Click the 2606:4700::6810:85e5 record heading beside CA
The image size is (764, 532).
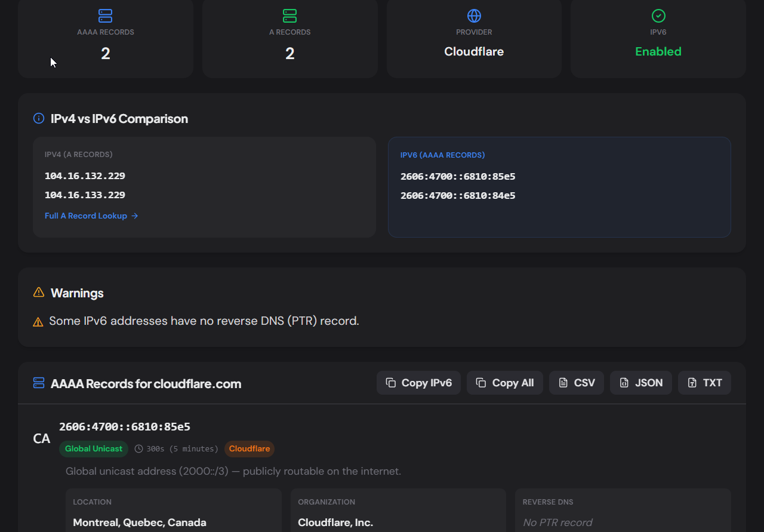click(125, 427)
